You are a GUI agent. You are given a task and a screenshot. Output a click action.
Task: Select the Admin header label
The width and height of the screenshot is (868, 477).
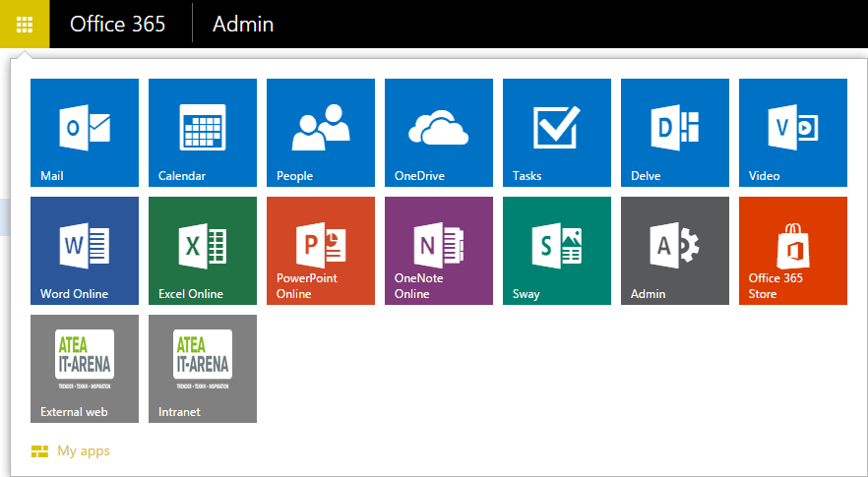point(243,24)
